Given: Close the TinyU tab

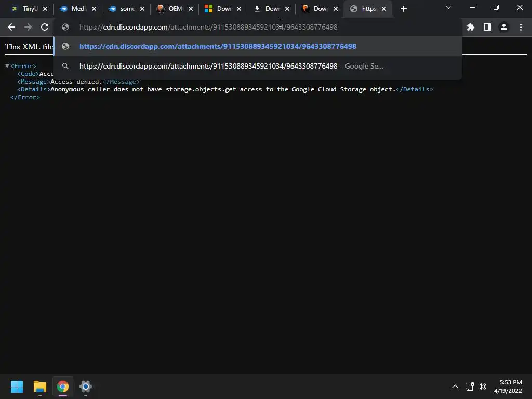Looking at the screenshot, I should point(45,9).
